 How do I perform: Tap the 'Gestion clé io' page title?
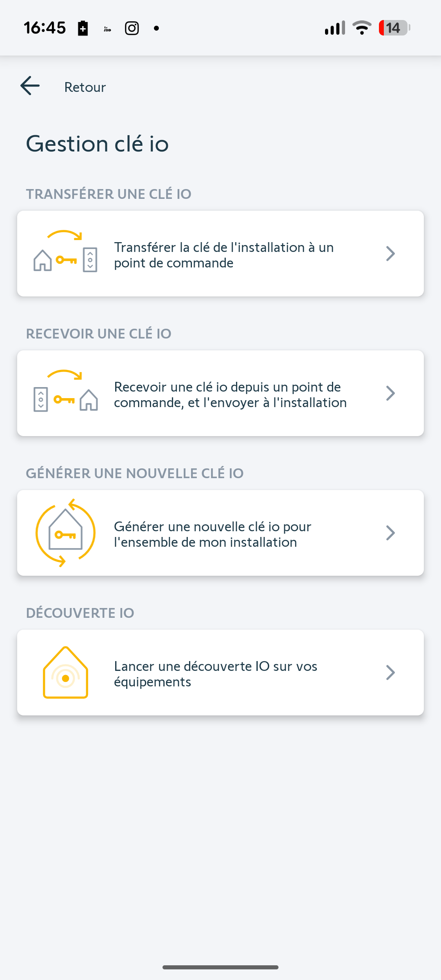(97, 144)
